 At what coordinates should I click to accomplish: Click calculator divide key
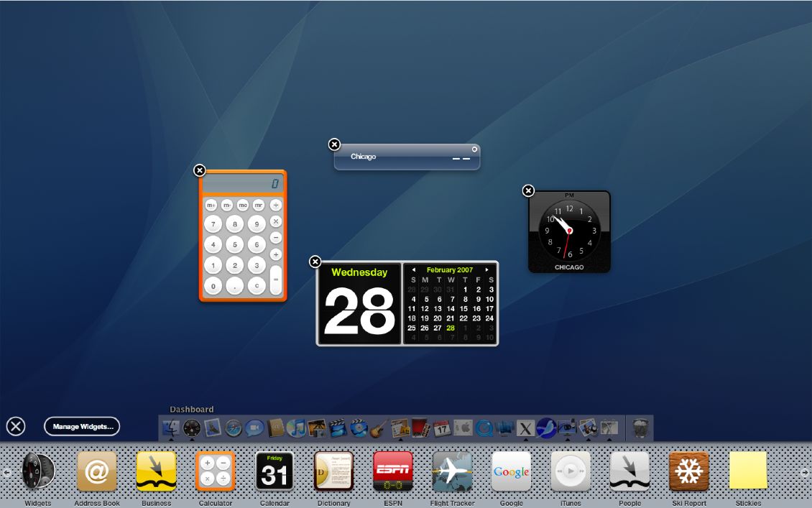276,205
